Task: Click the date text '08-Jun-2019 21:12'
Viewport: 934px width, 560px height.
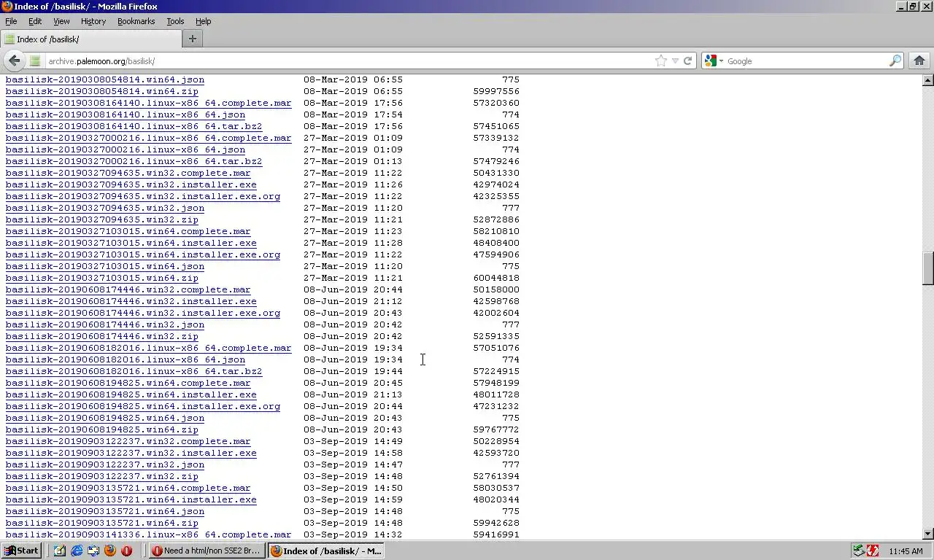Action: tap(353, 301)
